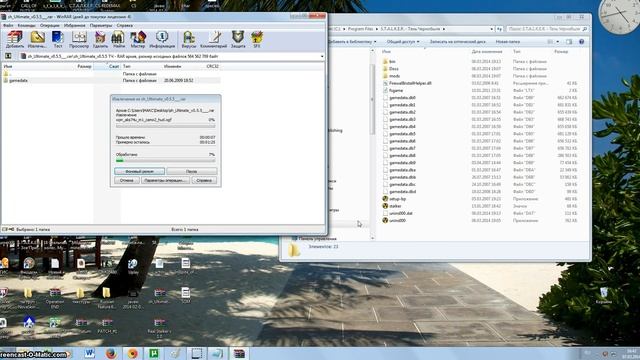
Task: Click the up-one-level icon beside WinRAR path
Action: tap(8, 56)
